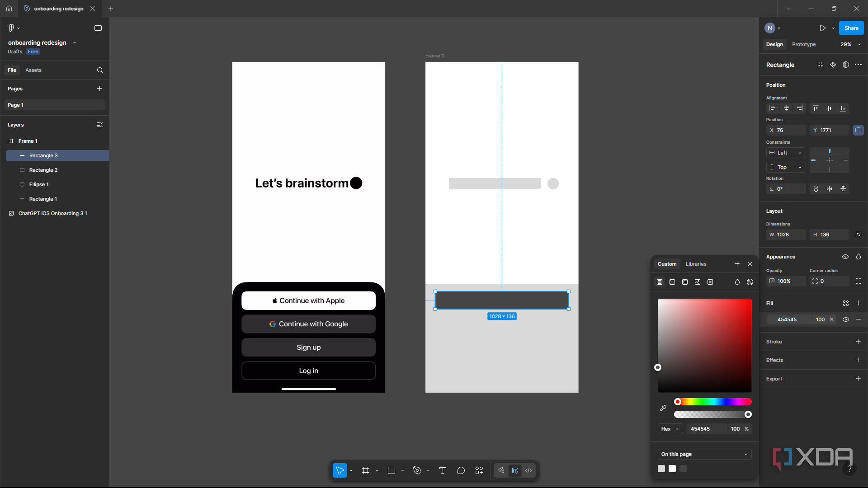
Task: Open the Libraries tab in color picker
Action: (696, 264)
